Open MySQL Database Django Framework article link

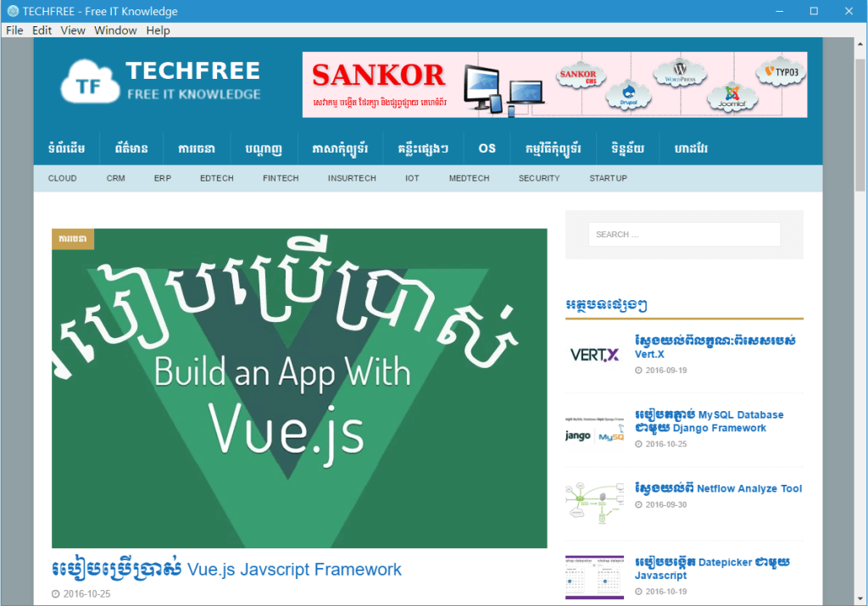tap(709, 421)
